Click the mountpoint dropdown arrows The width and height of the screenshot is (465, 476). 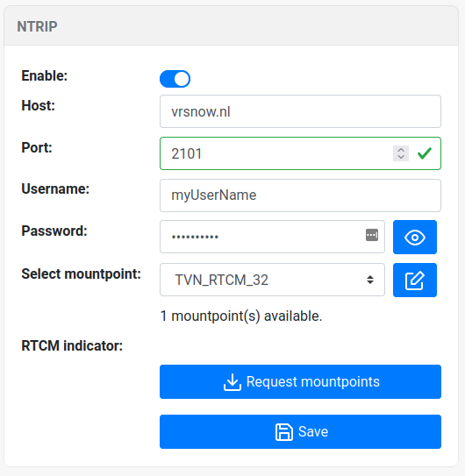[370, 280]
